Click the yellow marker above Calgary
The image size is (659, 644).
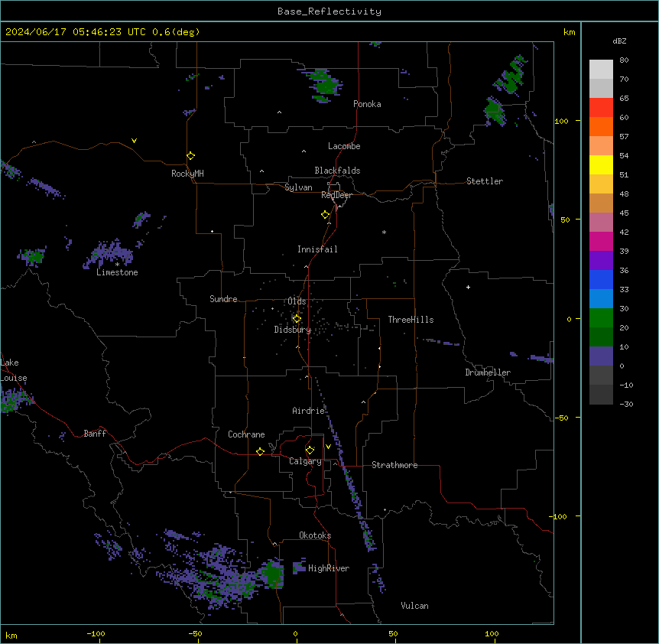pos(310,450)
